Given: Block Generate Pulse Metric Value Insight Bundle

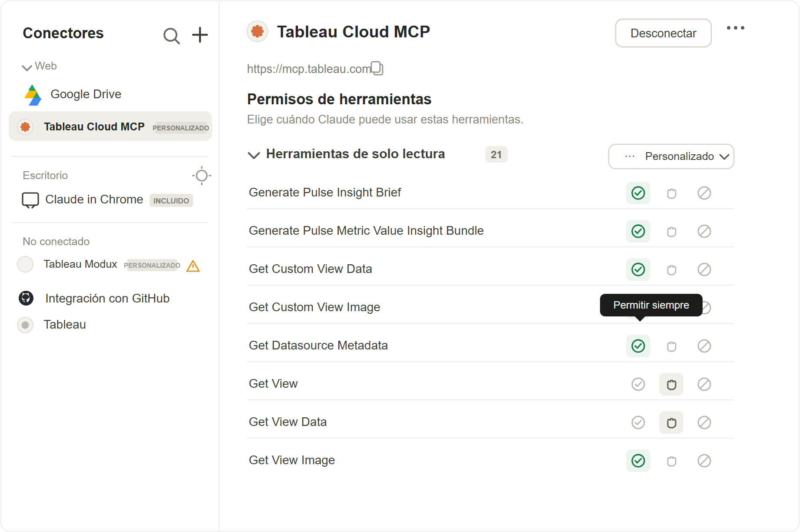Looking at the screenshot, I should pyautogui.click(x=704, y=231).
